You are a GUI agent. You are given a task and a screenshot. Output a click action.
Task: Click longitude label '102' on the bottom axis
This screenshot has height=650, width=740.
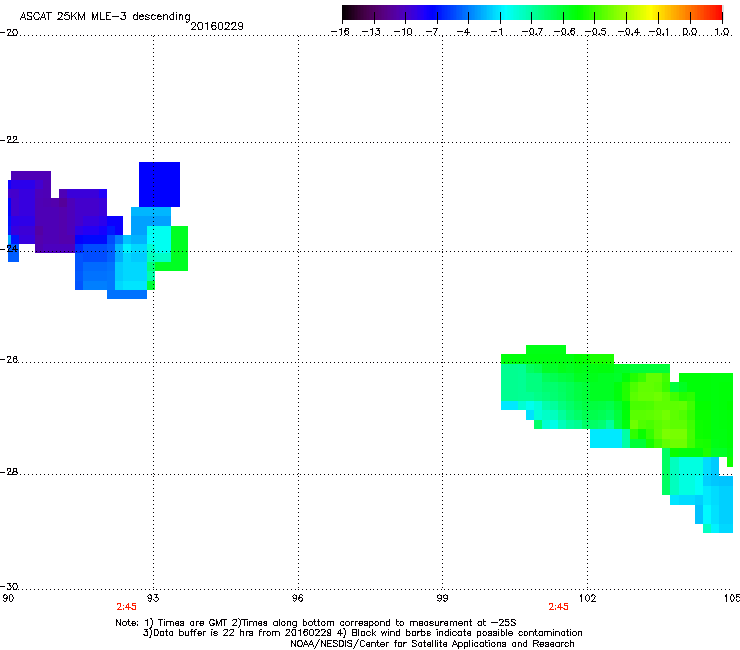pyautogui.click(x=587, y=598)
